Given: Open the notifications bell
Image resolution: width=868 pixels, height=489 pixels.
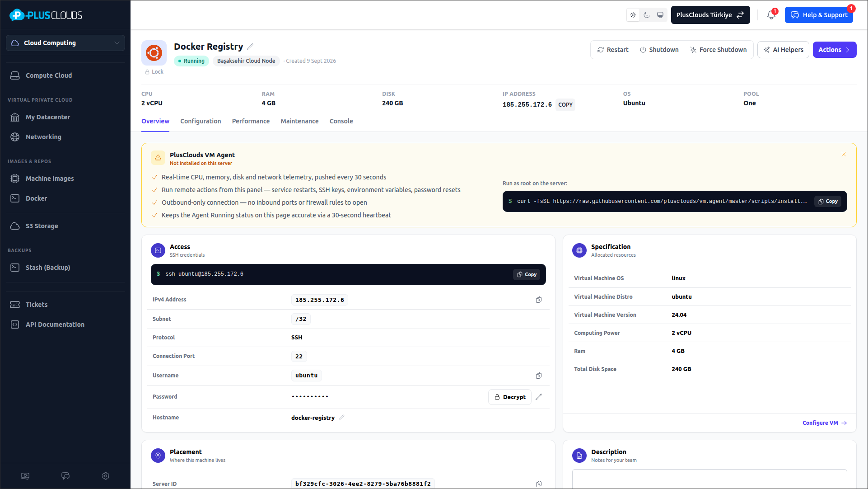Looking at the screenshot, I should pos(771,15).
